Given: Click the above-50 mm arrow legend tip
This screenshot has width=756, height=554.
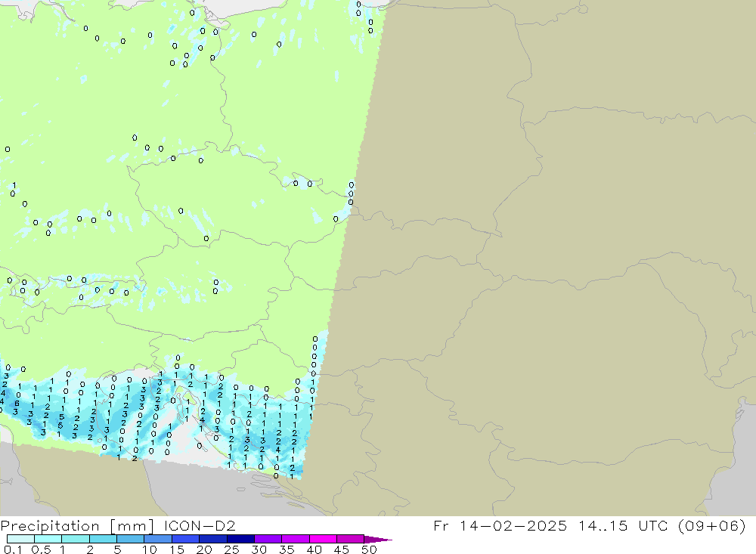Looking at the screenshot, I should coord(379,539).
